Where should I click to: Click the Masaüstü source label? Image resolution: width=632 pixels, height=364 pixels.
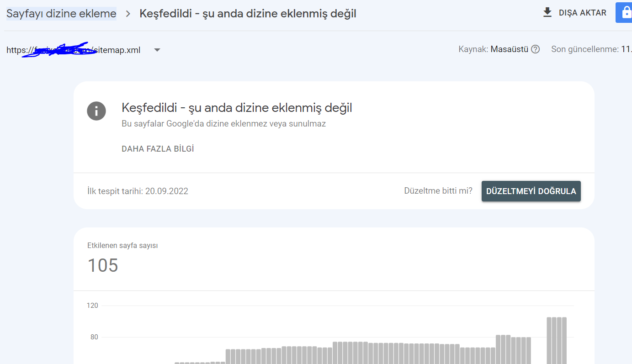click(510, 49)
